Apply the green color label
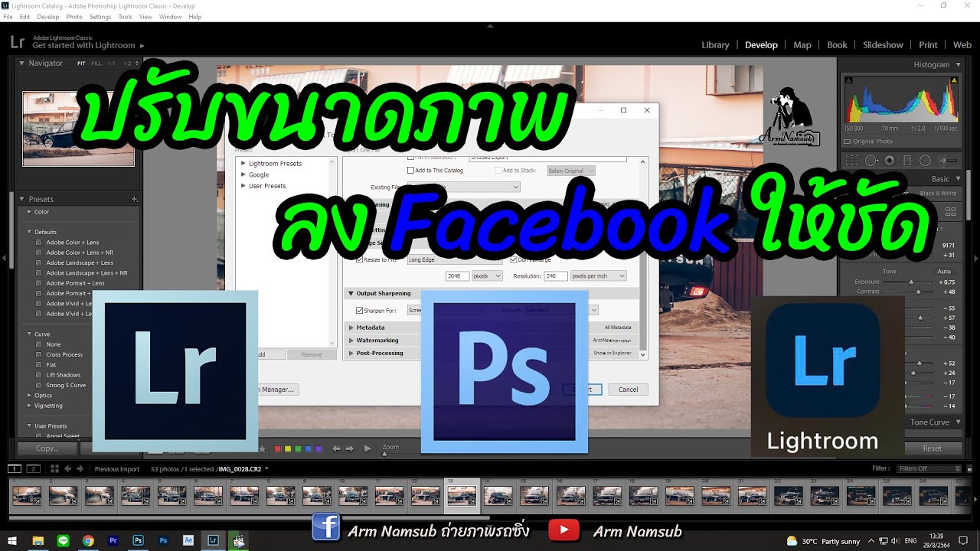The image size is (980, 551). (298, 448)
